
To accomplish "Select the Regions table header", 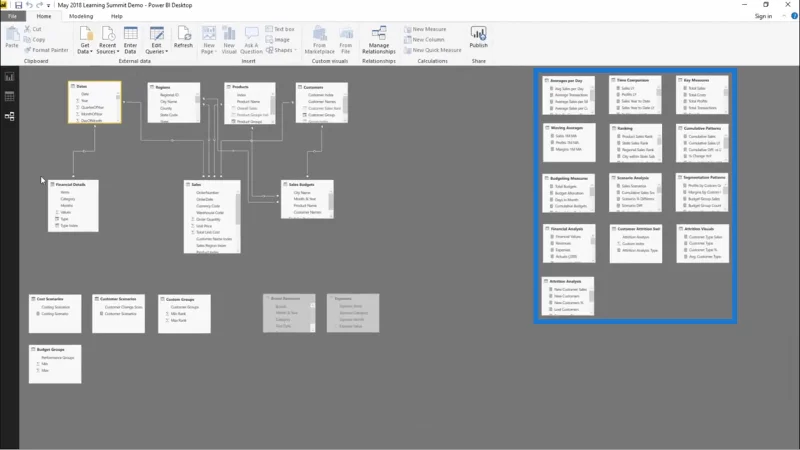I will [x=173, y=87].
